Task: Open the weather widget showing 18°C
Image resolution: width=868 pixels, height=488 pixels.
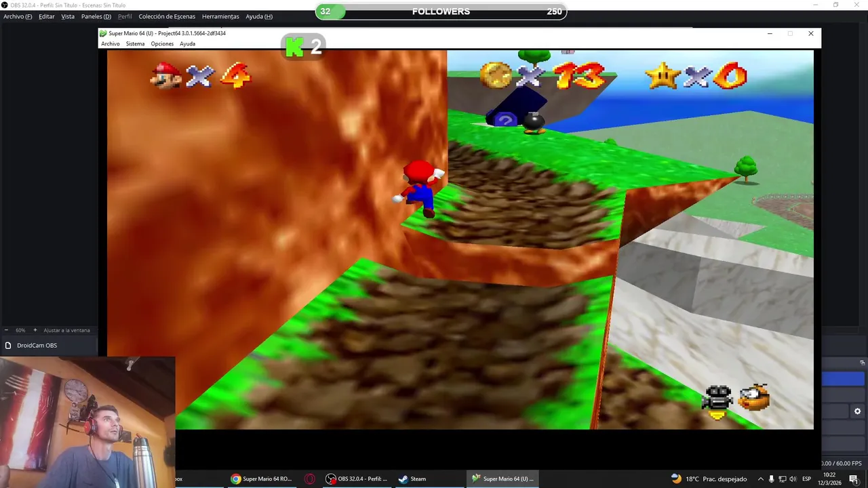Action: (x=709, y=479)
